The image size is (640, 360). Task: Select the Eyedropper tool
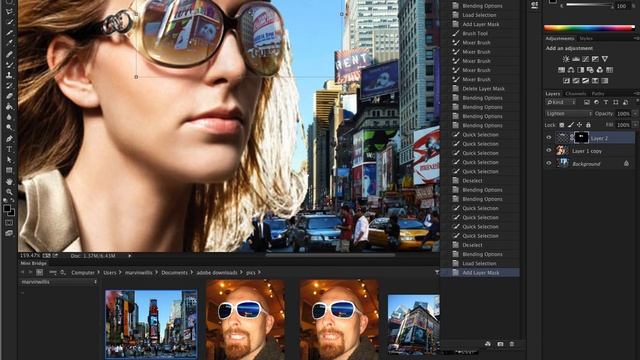click(x=9, y=43)
